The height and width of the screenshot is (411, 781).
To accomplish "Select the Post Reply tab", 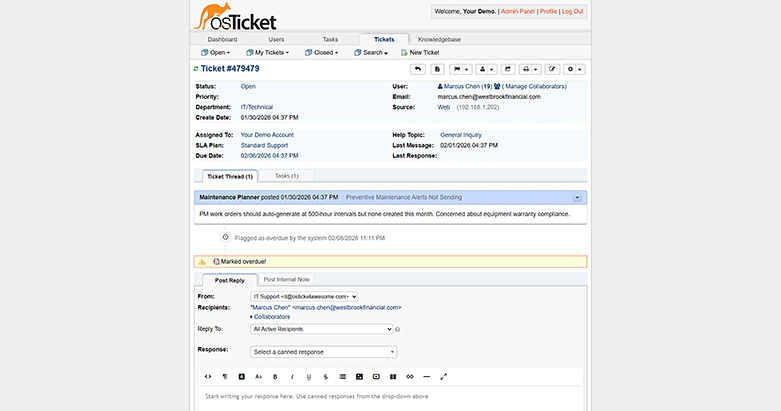I will pos(230,280).
